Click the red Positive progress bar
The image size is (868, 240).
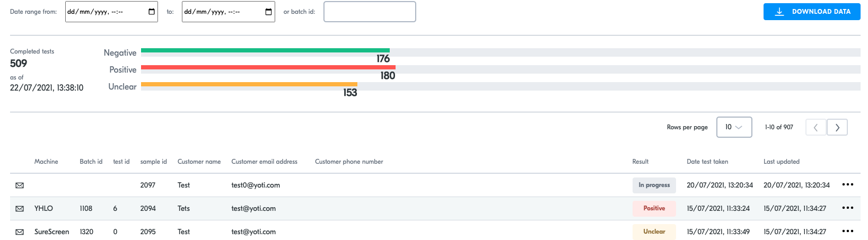coord(268,67)
